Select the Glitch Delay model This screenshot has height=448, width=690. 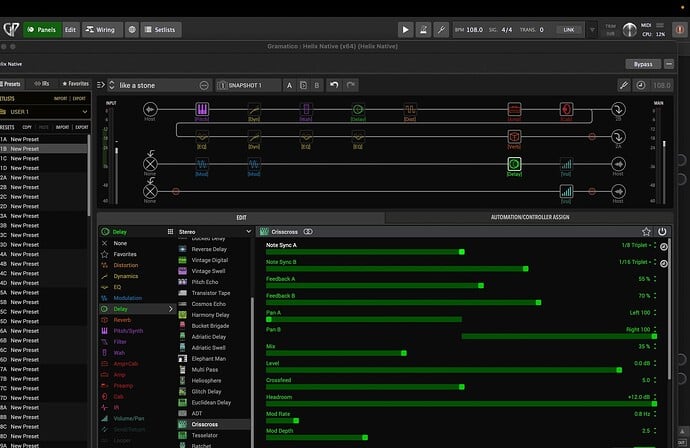tap(206, 391)
